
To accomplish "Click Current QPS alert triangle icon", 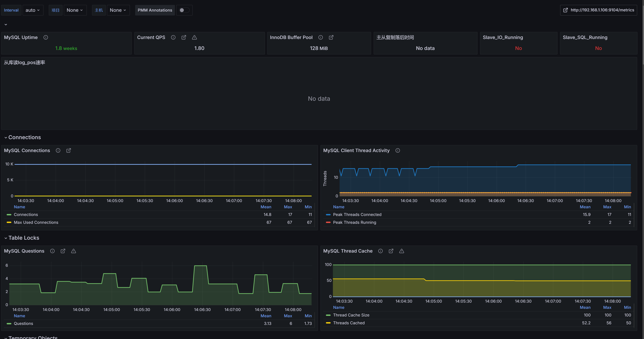I will pyautogui.click(x=194, y=37).
